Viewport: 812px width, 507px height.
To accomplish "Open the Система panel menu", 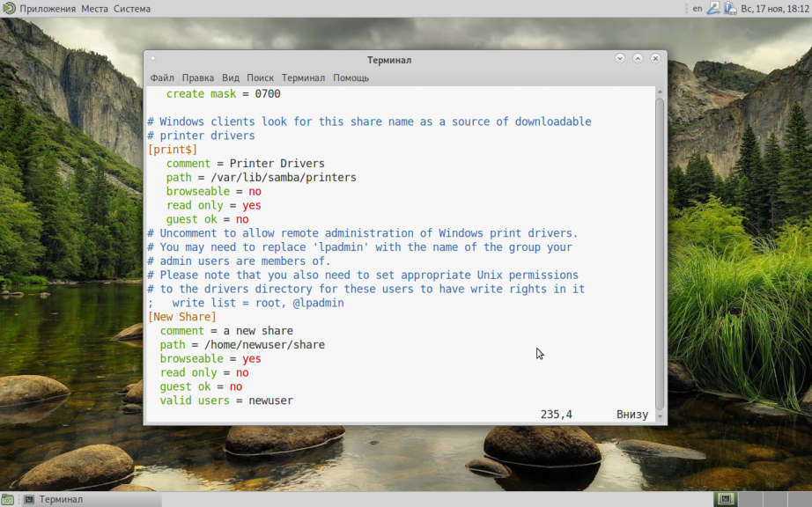I will pos(132,9).
